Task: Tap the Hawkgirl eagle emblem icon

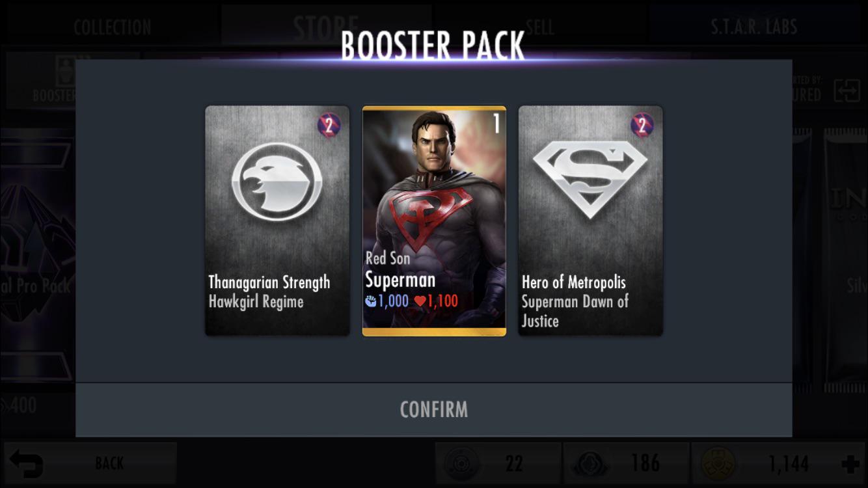Action: tap(277, 182)
